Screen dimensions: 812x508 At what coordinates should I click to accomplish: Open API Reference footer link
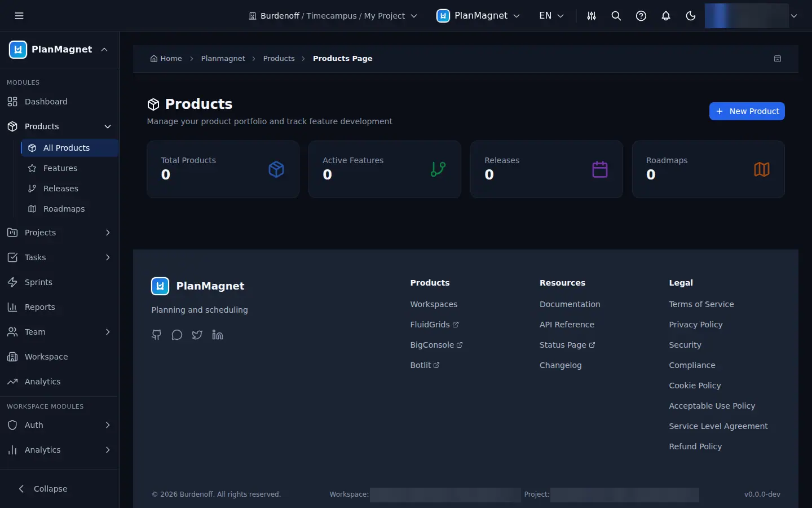(x=567, y=325)
